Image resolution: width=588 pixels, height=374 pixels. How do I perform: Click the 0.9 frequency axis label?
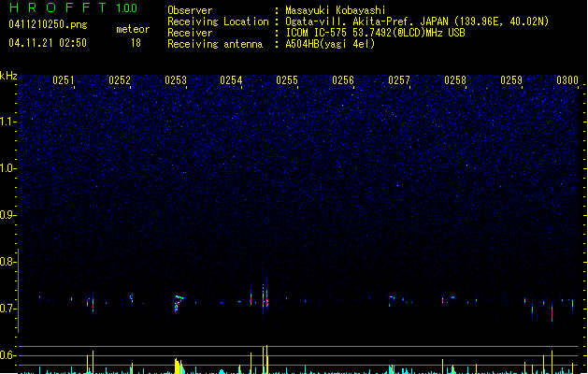[7, 215]
